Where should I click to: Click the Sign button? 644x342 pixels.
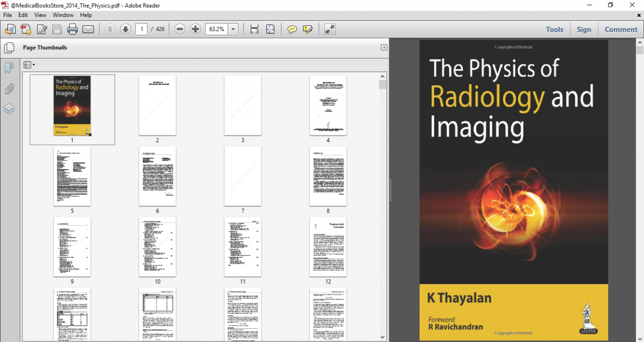click(x=584, y=29)
